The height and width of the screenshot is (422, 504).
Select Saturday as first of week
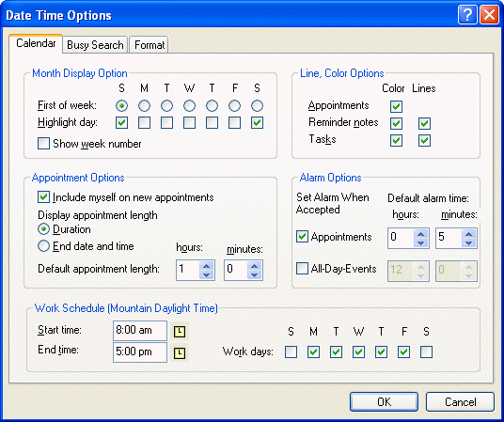tap(257, 106)
